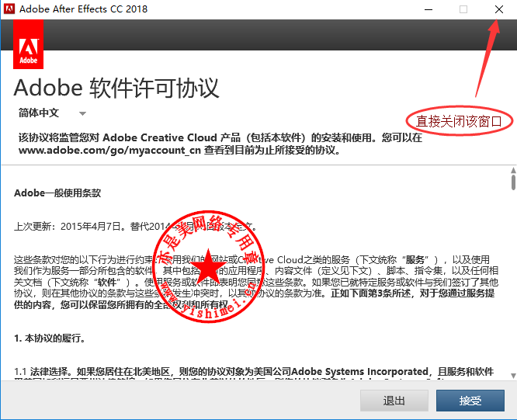Open the 简体中文 language dropdown
Viewport: 517px width, 420px height.
[x=52, y=113]
